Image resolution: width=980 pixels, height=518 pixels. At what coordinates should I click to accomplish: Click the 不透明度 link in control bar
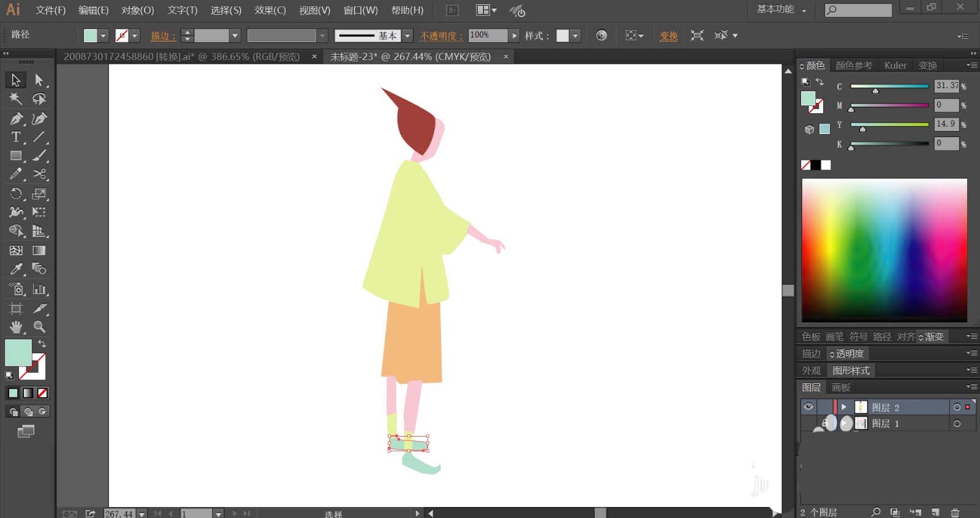pos(441,36)
